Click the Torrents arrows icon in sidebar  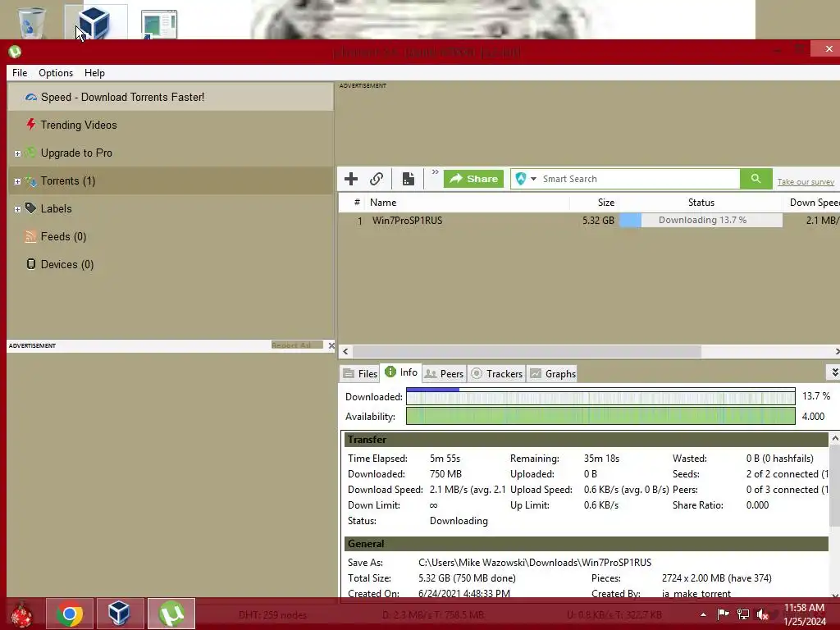30,181
